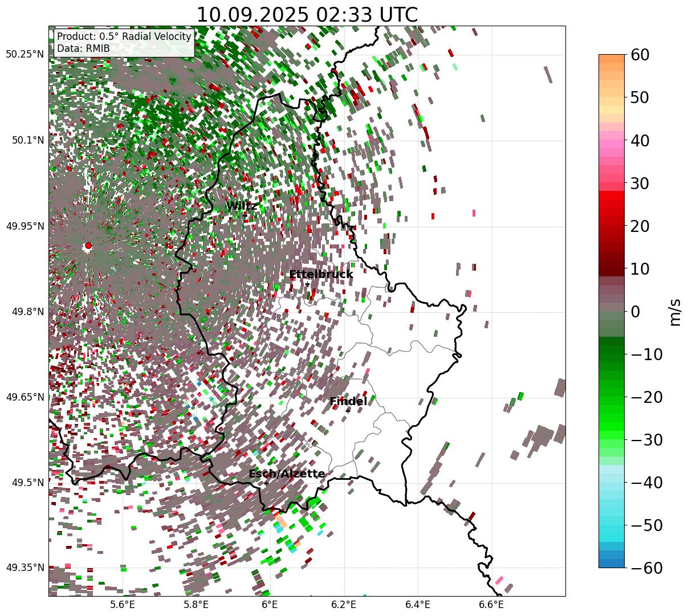Click the 6°E longitude tick label
688x616 pixels.
coord(270,605)
